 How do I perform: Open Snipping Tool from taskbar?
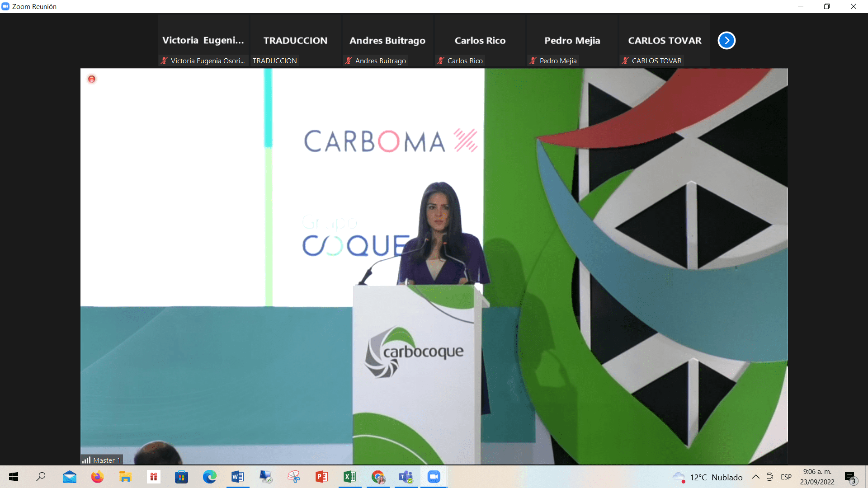(x=294, y=477)
